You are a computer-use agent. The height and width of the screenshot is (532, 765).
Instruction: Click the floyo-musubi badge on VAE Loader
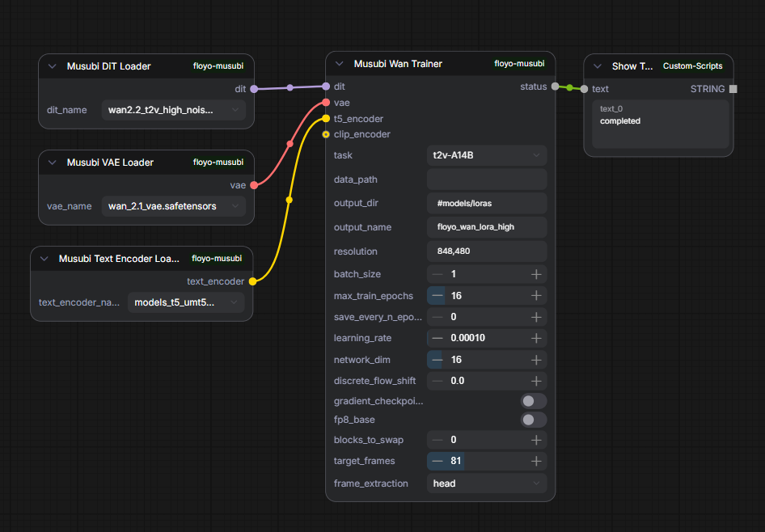pos(218,163)
